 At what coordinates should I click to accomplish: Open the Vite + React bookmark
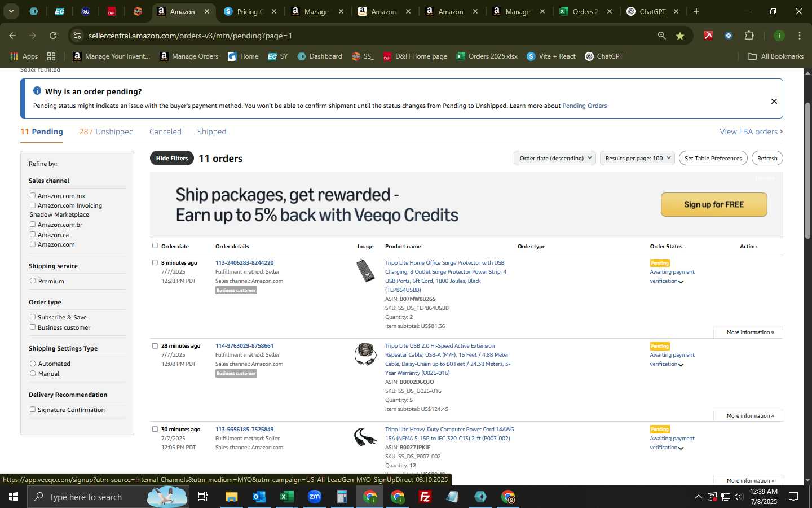pos(551,56)
